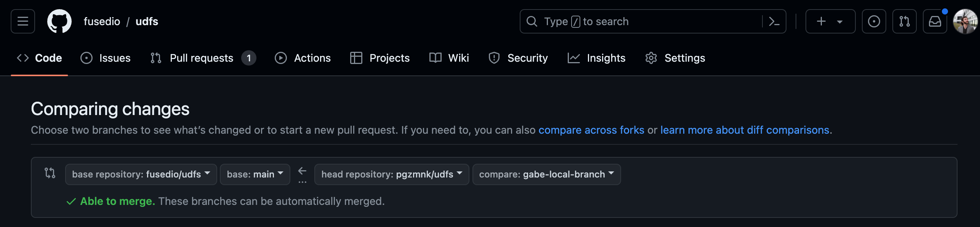Expand compare: gabe-local-branch dropdown
Image resolution: width=980 pixels, height=227 pixels.
546,174
